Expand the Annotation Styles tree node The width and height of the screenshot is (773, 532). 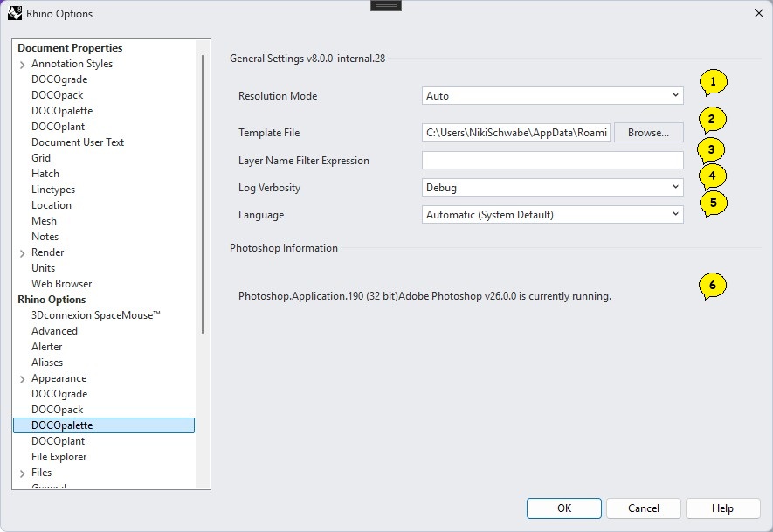pos(22,65)
